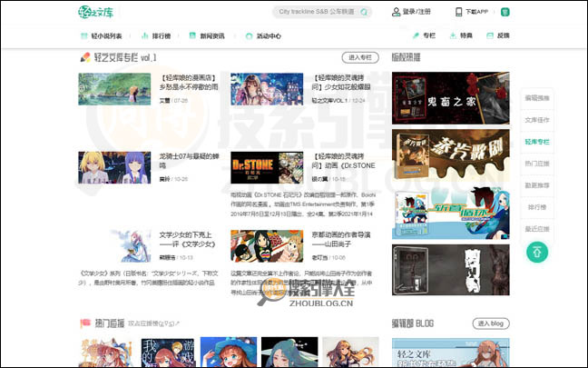This screenshot has width=588, height=368.
Task: Click the pen icon beside 专栏
Action: point(416,35)
